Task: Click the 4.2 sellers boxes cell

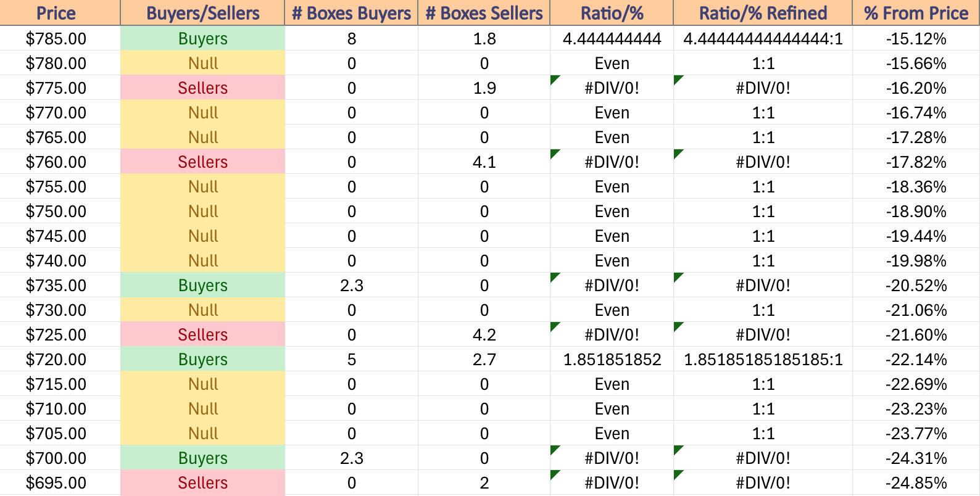Action: click(484, 334)
